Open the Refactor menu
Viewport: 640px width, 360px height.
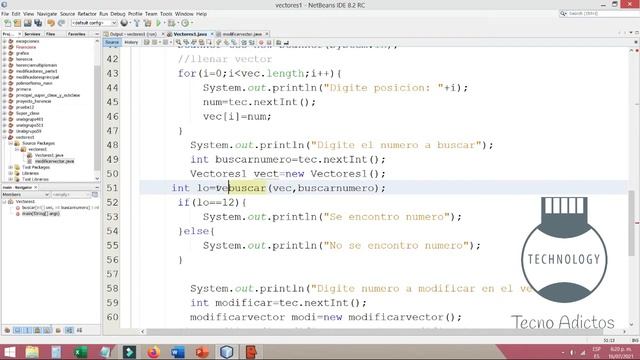(x=87, y=14)
